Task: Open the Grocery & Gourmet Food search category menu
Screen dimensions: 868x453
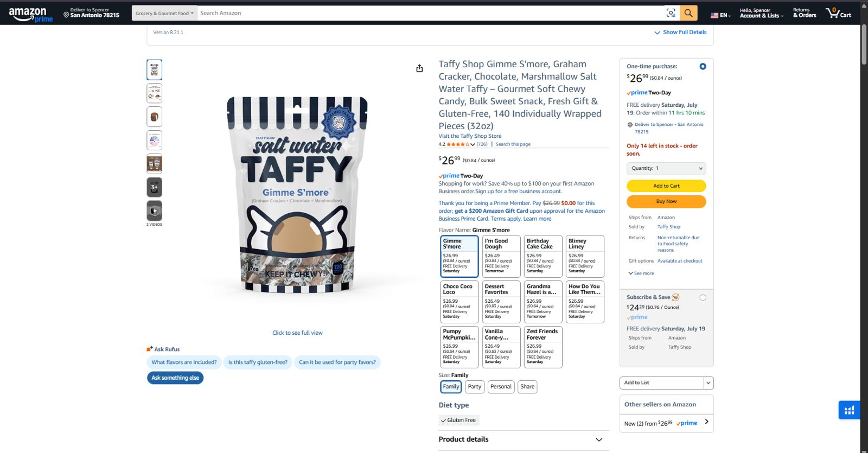Action: click(164, 14)
